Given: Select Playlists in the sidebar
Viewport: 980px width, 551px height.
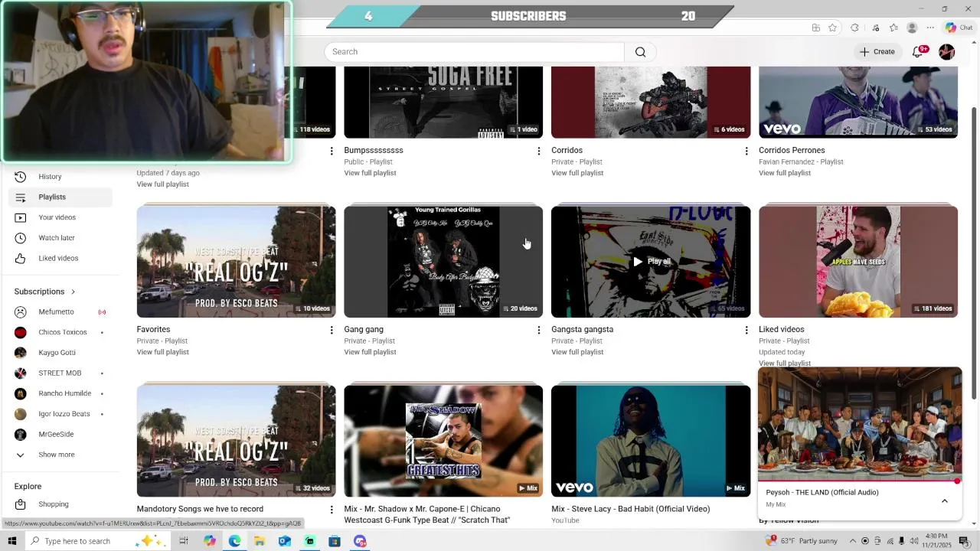Looking at the screenshot, I should [60, 197].
